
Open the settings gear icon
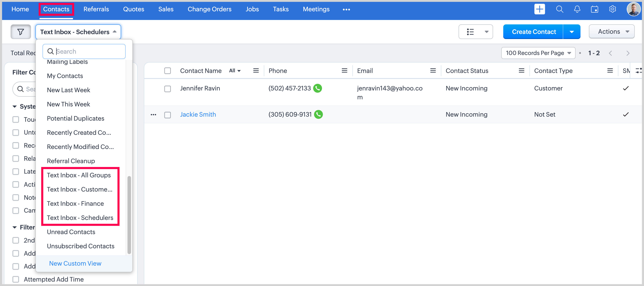tap(612, 9)
